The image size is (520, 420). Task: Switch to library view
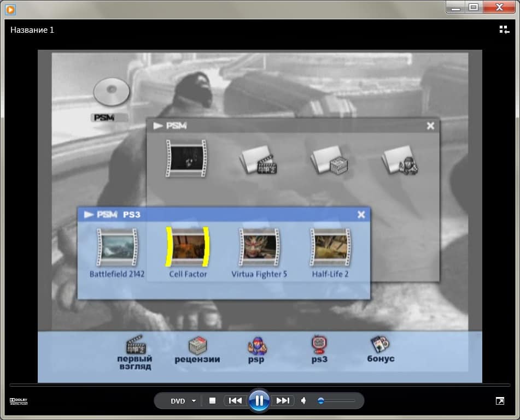504,29
